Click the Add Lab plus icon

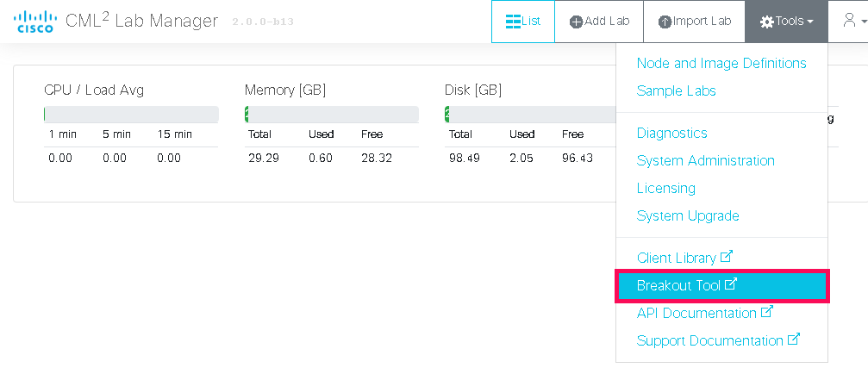pyautogui.click(x=577, y=22)
